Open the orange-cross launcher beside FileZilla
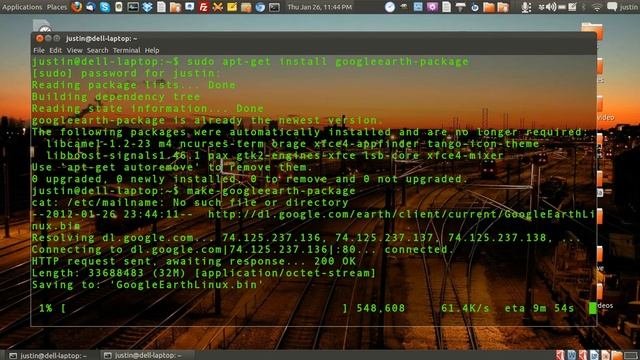640x360 pixels. (218, 7)
